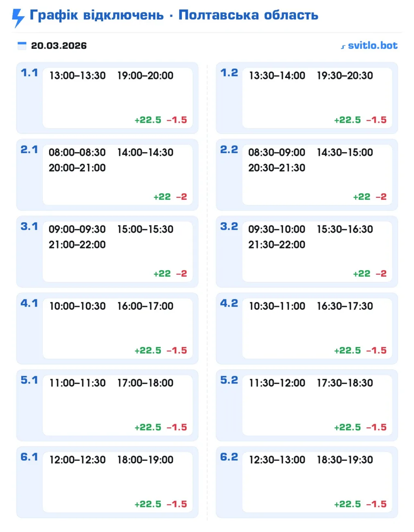Select queue 2.1 label
Image resolution: width=414 pixels, height=532 pixels.
[29, 150]
